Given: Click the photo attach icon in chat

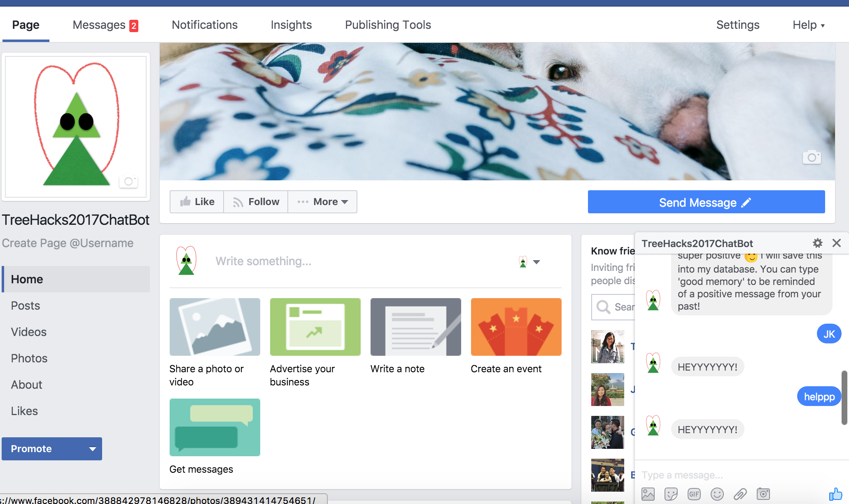Looking at the screenshot, I should [648, 494].
